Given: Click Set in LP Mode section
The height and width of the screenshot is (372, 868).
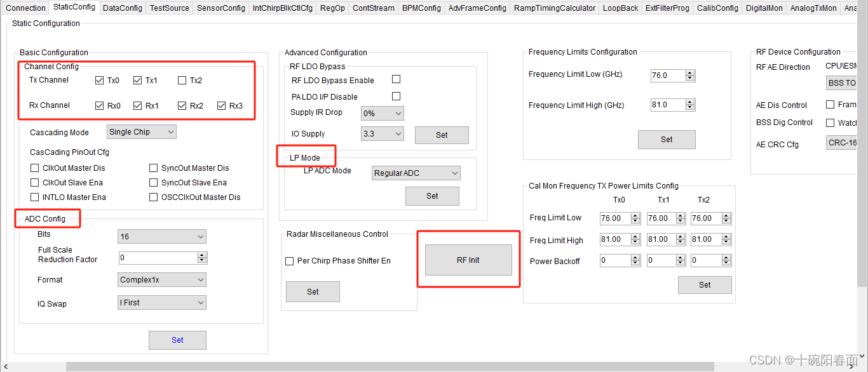Looking at the screenshot, I should point(432,196).
